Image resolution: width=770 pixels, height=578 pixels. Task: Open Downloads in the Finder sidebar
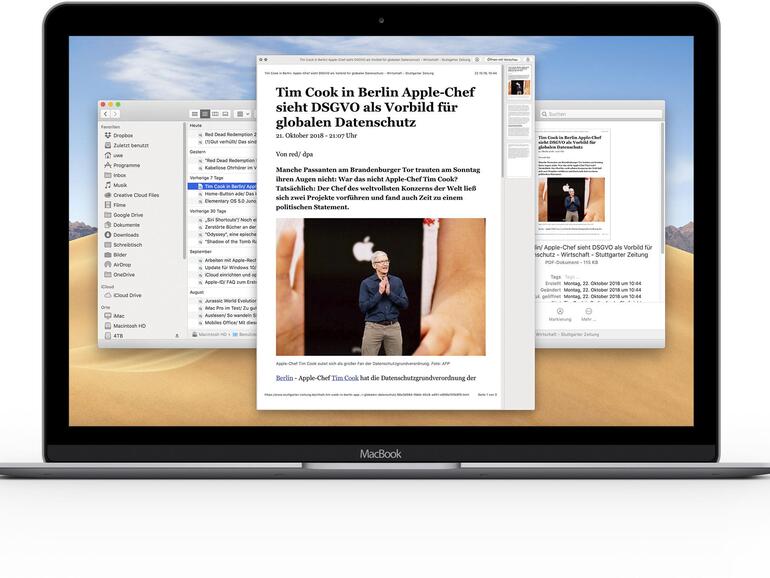click(x=121, y=235)
